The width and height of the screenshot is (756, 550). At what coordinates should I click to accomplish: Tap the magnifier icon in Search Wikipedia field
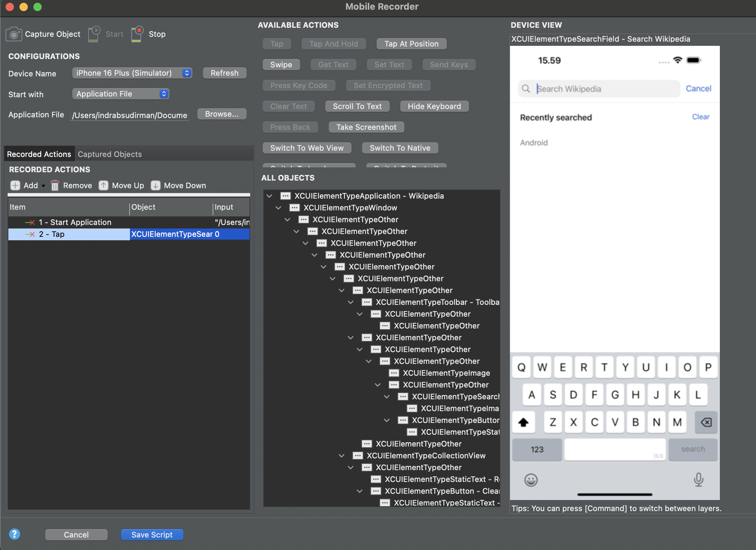point(526,89)
